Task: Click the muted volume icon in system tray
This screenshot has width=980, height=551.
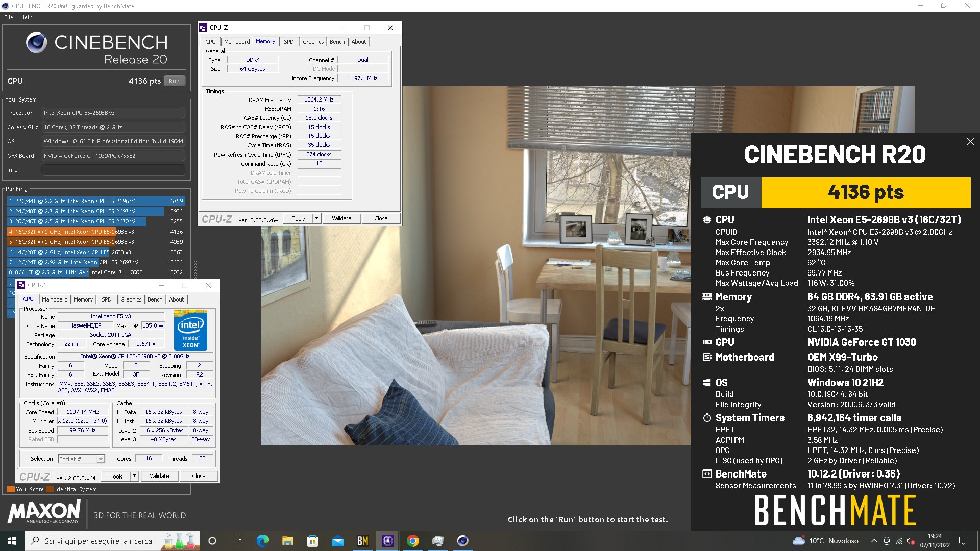Action: 911,541
